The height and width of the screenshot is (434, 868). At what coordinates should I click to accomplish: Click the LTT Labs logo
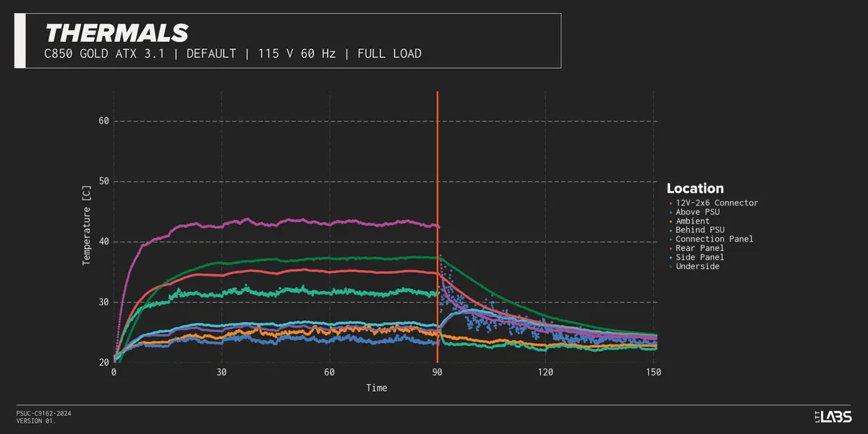[x=832, y=416]
